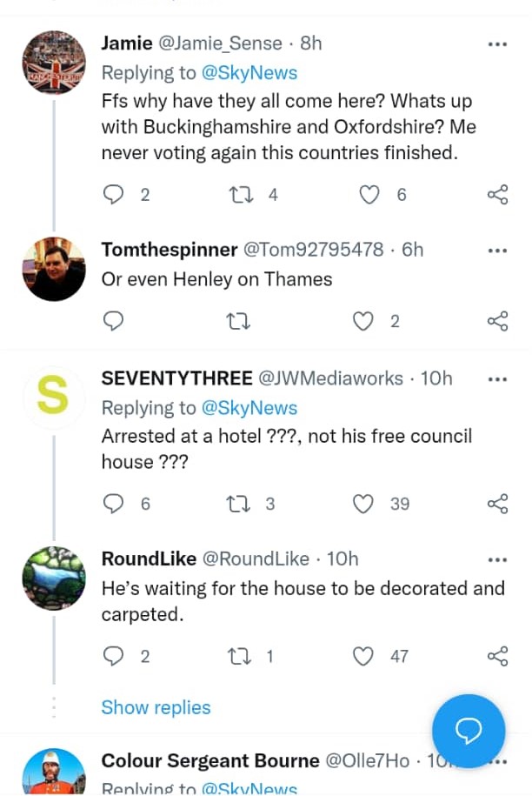Retweet SEVENTYTHREE's hotel arrest tweet
The width and height of the screenshot is (532, 796).
click(x=237, y=504)
